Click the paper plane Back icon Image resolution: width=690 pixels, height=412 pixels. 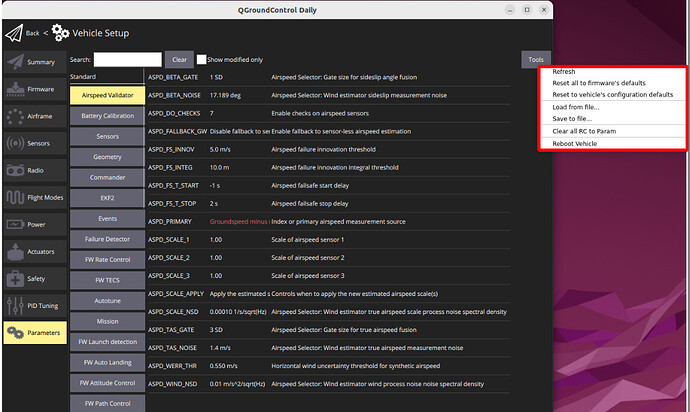14,33
